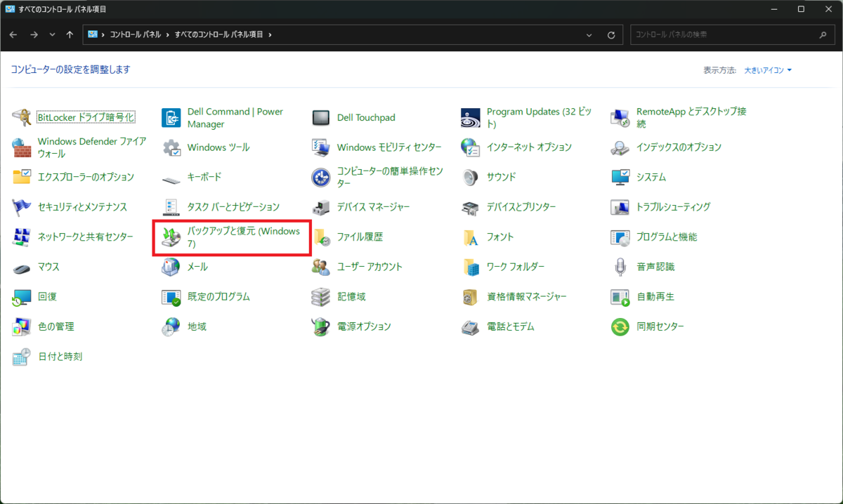Open コンピューターの簡単操作センター icon
Image resolution: width=843 pixels, height=504 pixels.
click(x=321, y=177)
